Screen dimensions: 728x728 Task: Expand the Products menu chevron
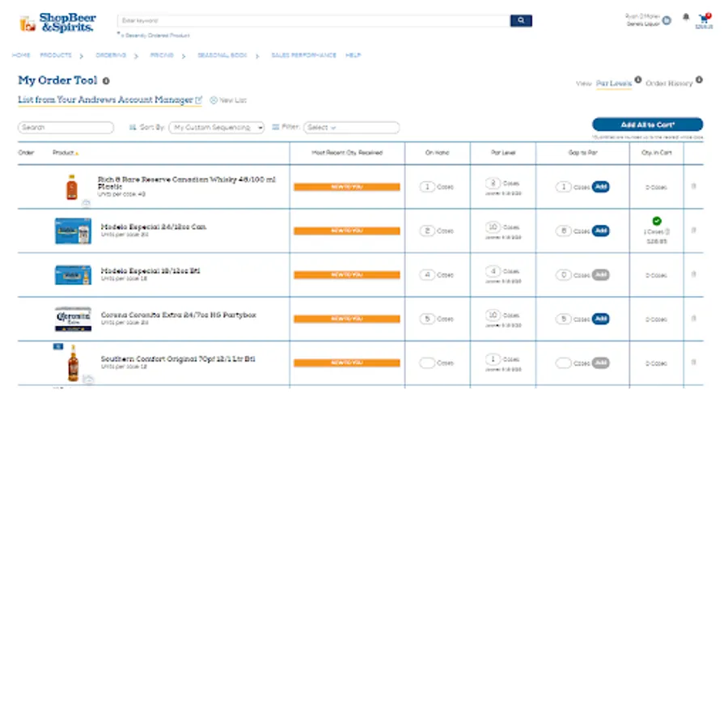[81, 56]
